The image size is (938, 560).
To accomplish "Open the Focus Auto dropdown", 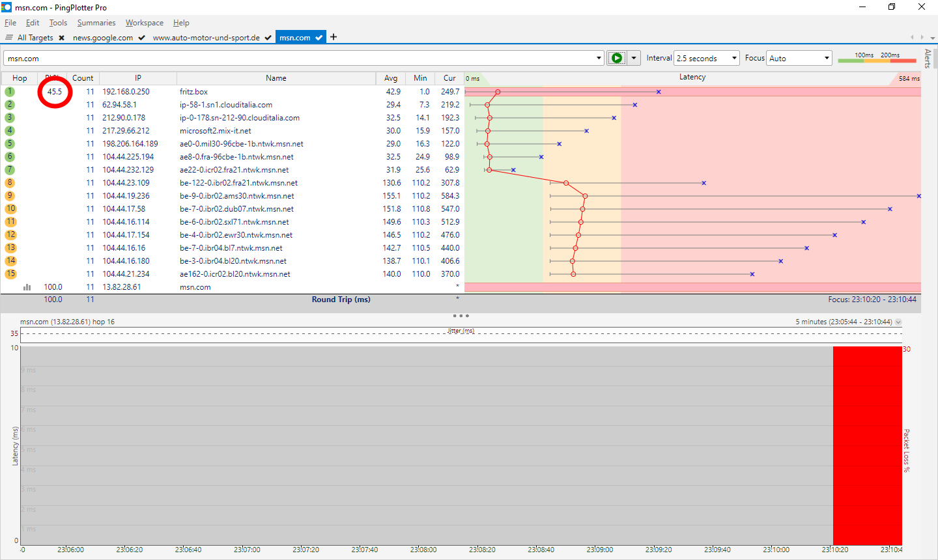I will (x=799, y=58).
